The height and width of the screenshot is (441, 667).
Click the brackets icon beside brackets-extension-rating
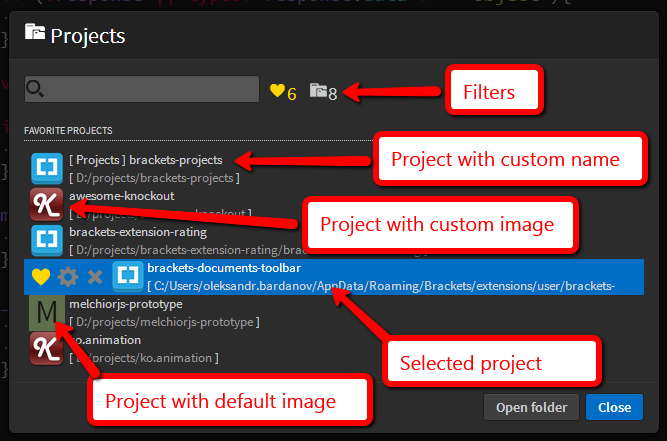[47, 241]
